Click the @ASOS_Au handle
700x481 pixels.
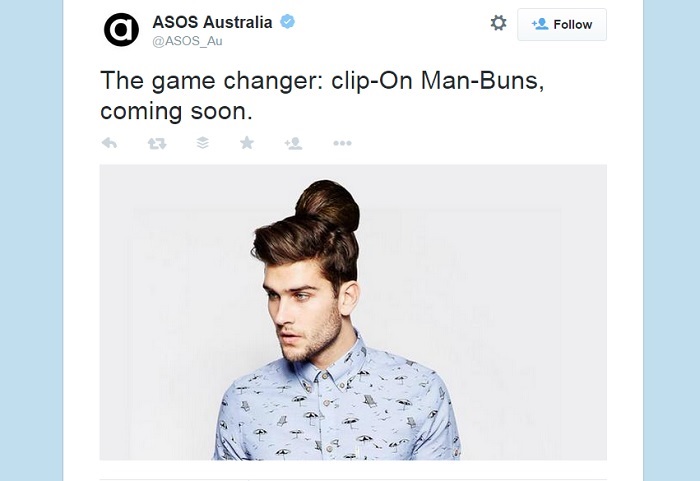(x=187, y=41)
